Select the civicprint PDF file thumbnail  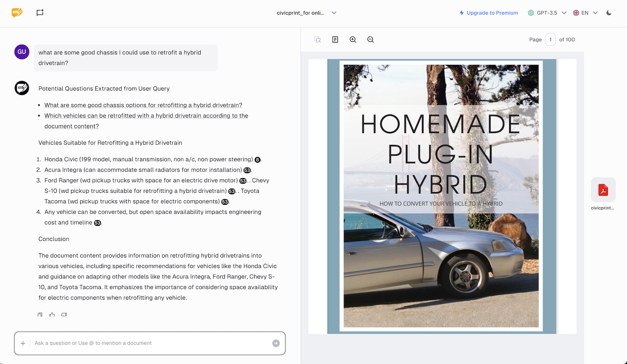point(603,190)
